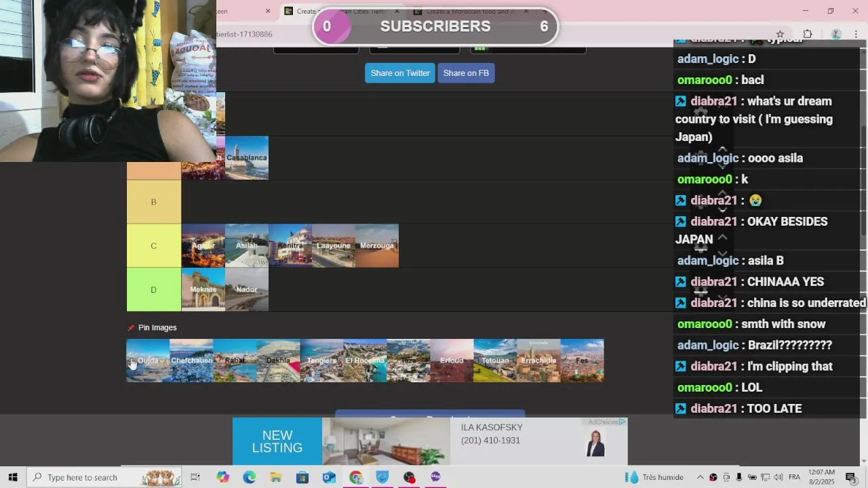Open the blue shield app in taskbar
868x488 pixels.
click(x=382, y=477)
